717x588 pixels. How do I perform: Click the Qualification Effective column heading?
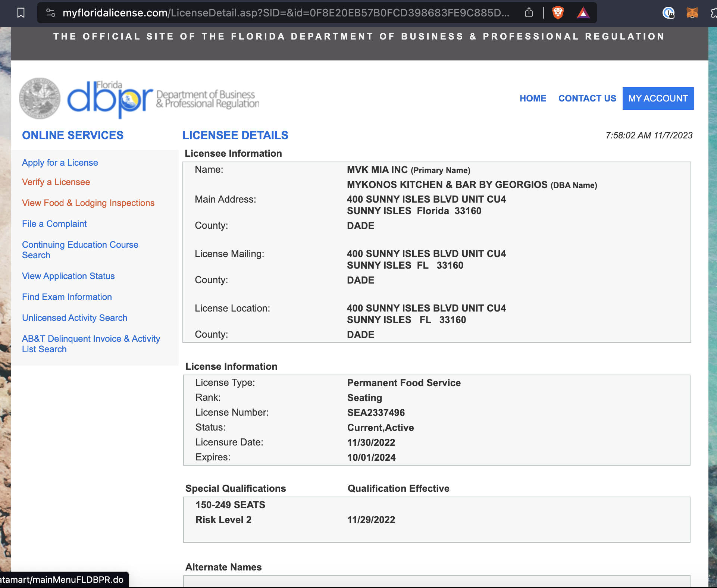[x=398, y=488]
